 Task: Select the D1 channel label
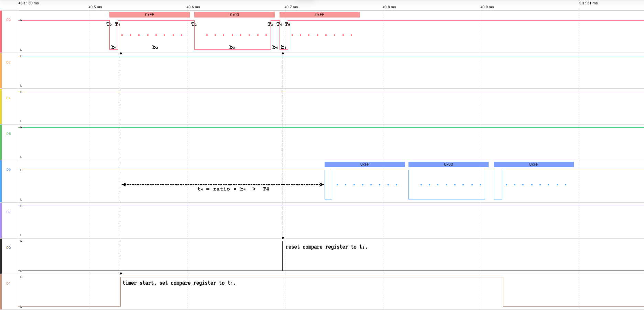[8, 284]
